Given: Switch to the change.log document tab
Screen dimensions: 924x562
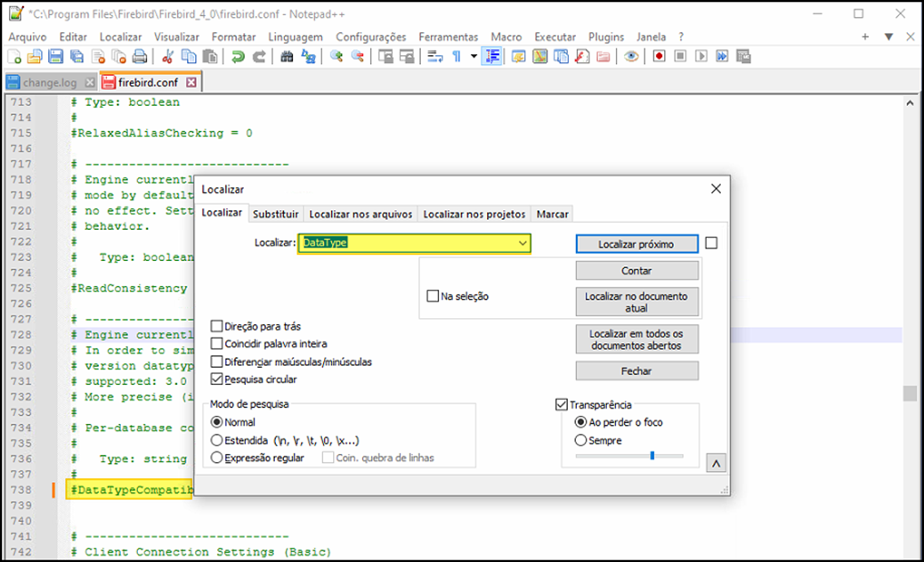Looking at the screenshot, I should [50, 83].
